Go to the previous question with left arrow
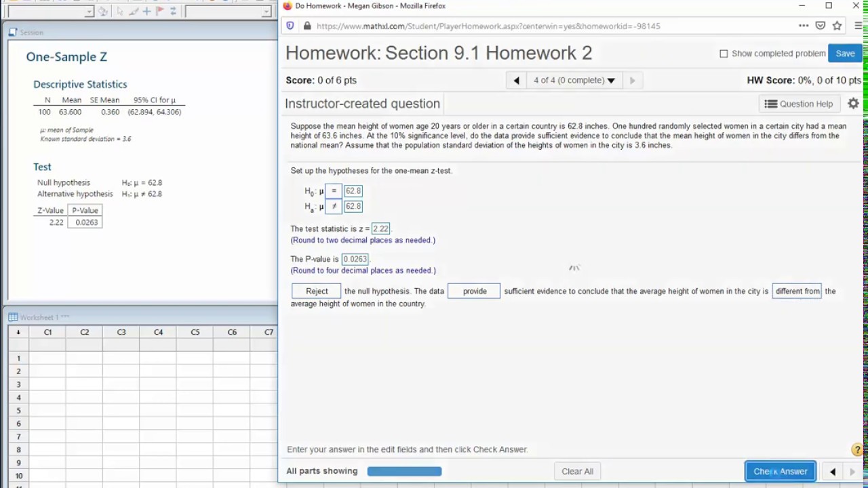The image size is (868, 488). 516,80
